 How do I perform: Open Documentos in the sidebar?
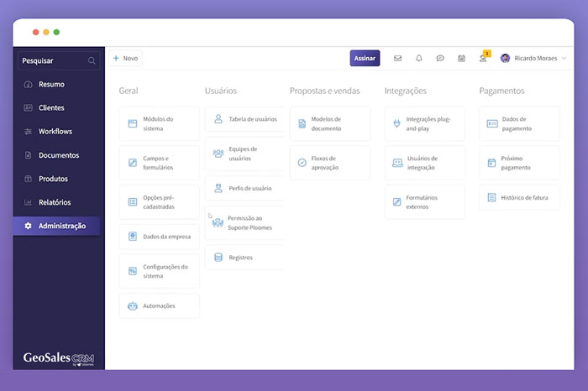[x=57, y=155]
